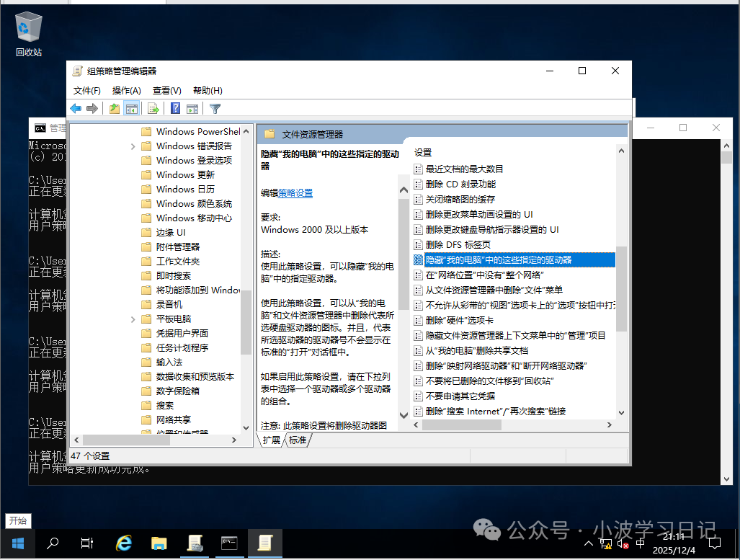Click 设置 column header
Image resolution: width=740 pixels, height=560 pixels.
click(x=423, y=153)
